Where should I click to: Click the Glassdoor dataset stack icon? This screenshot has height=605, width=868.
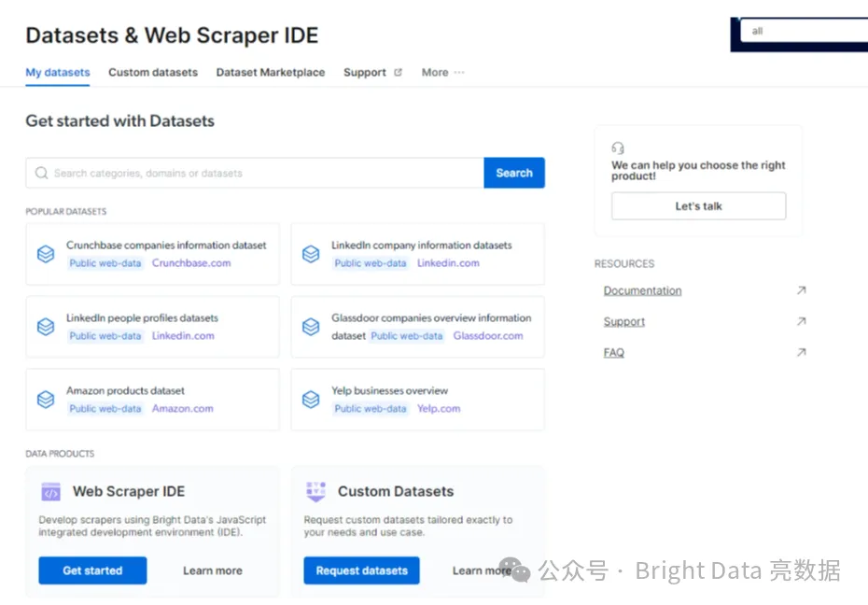click(311, 327)
